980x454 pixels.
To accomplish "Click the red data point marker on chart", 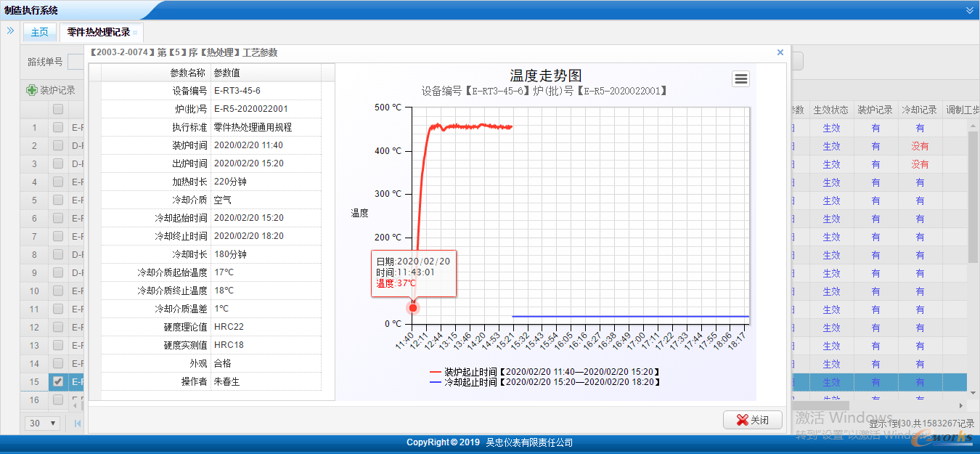I will pos(413,308).
